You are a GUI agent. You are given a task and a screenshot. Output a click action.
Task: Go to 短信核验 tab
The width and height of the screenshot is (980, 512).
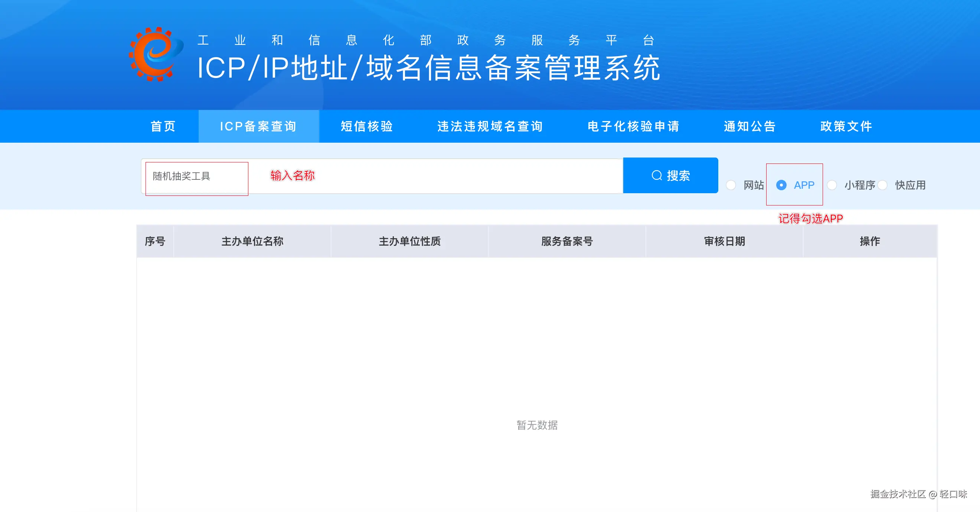point(367,126)
